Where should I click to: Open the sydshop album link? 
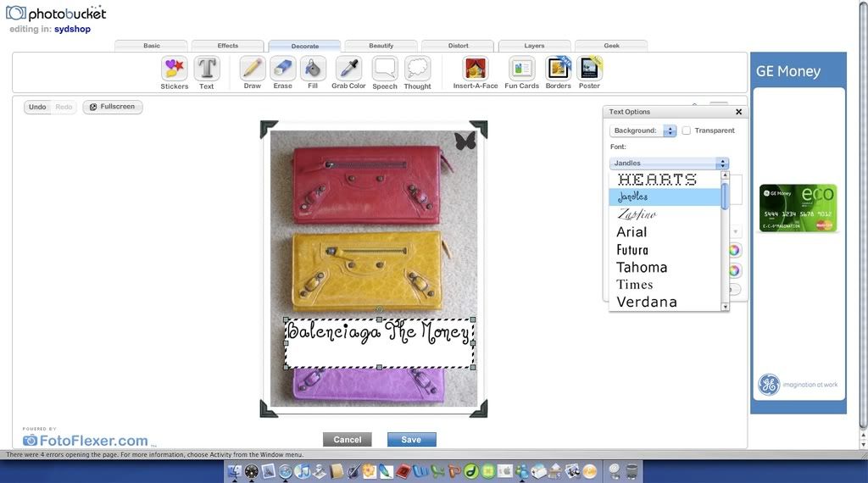[x=72, y=29]
